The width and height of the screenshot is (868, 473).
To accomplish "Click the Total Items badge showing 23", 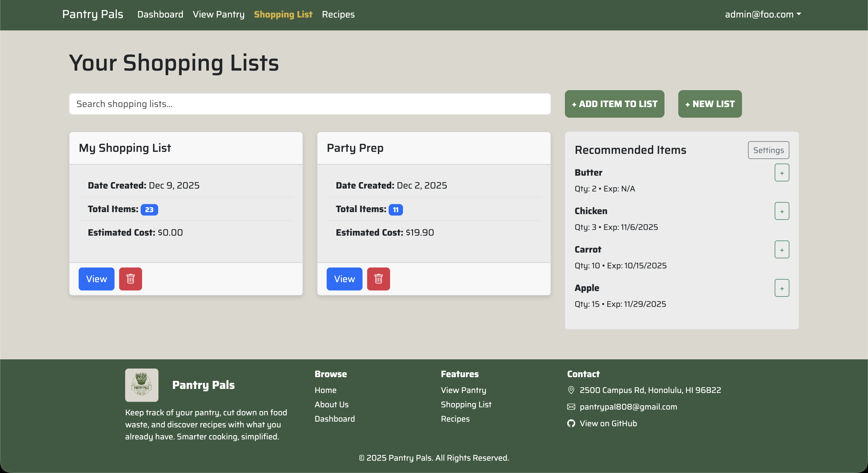I will [149, 209].
